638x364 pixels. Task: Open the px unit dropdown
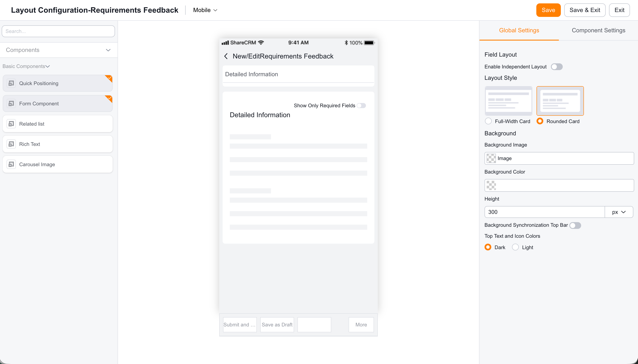(619, 212)
